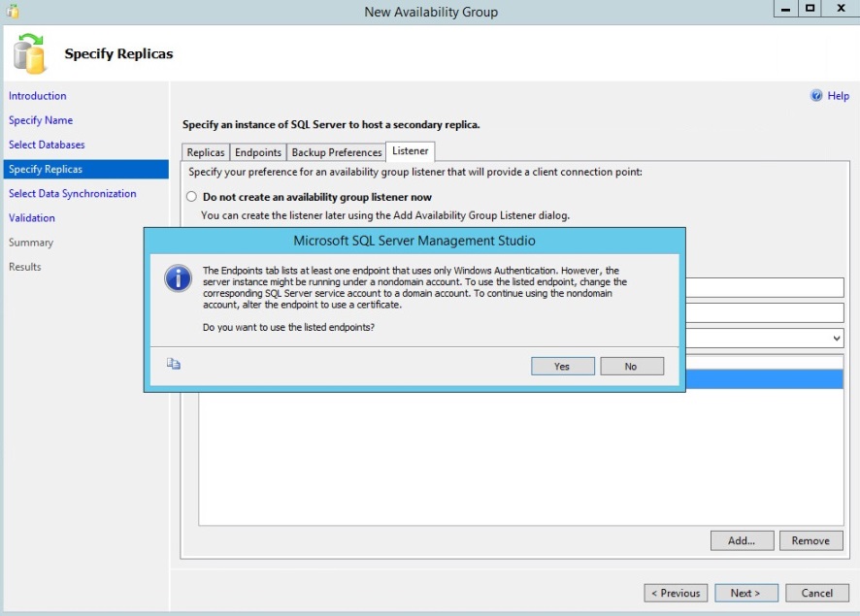The image size is (860, 616).
Task: Click the second text field behind dialog
Action: [765, 313]
